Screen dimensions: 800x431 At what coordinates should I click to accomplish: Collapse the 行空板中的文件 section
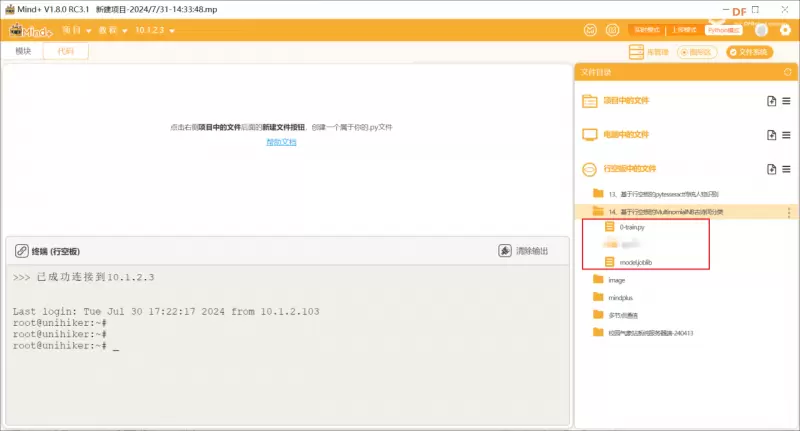[590, 169]
